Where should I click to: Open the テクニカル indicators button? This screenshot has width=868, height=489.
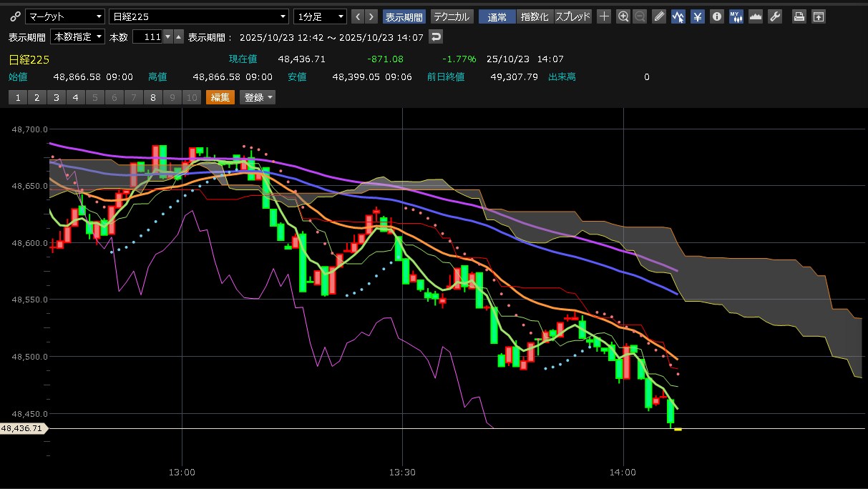coord(452,16)
